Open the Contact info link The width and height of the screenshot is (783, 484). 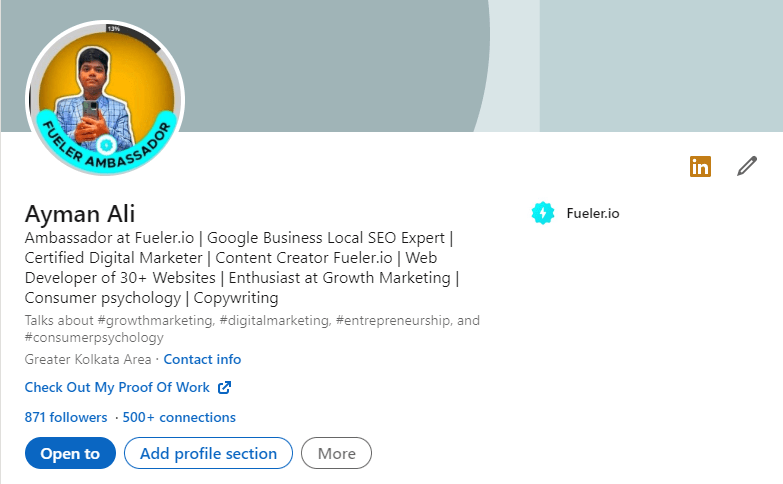(202, 359)
